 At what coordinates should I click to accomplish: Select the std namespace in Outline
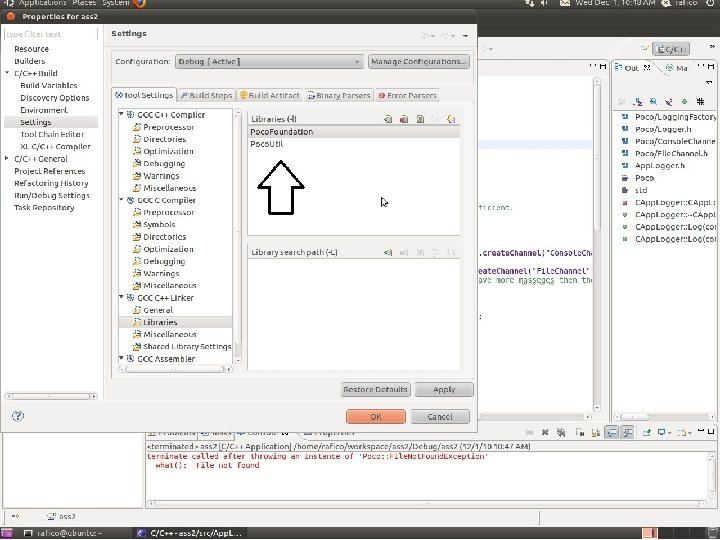coord(641,190)
